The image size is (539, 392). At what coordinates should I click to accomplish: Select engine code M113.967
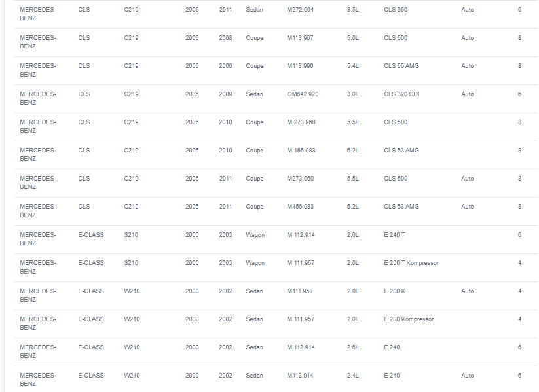(300, 38)
